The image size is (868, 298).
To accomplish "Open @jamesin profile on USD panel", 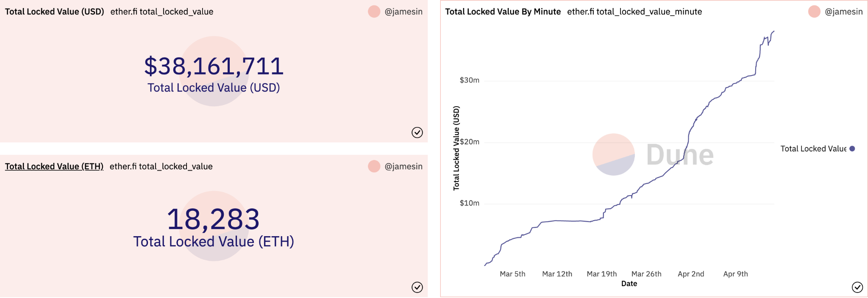I will (403, 11).
